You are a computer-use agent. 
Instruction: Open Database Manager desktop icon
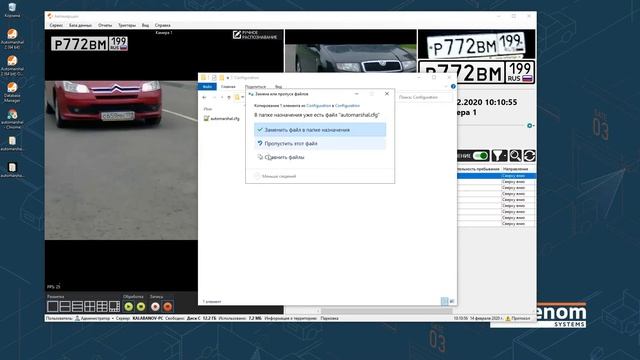(x=12, y=92)
